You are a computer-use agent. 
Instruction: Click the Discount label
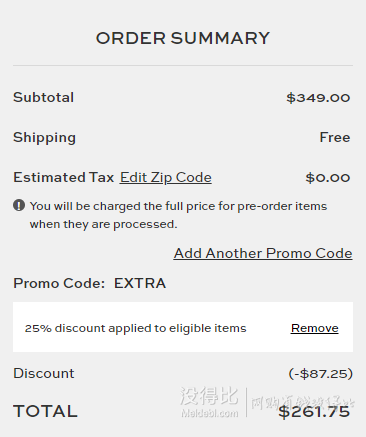tap(44, 373)
